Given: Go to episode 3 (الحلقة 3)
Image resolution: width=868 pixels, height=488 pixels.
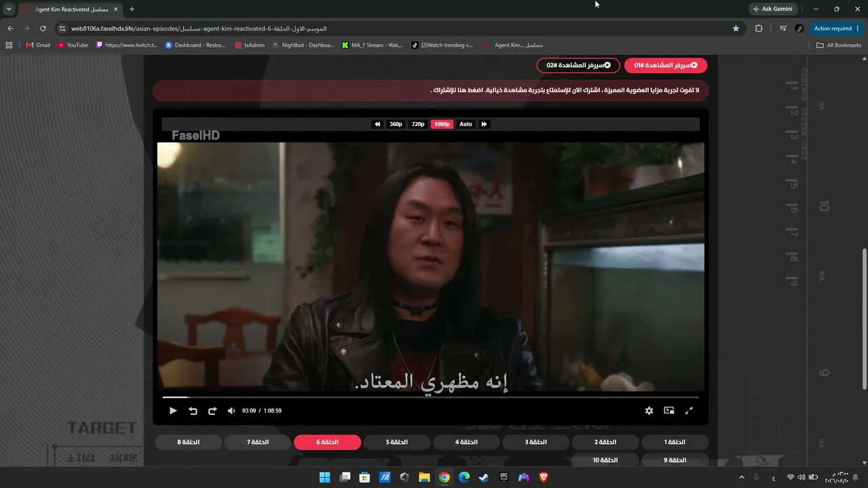Looking at the screenshot, I should pos(536,442).
